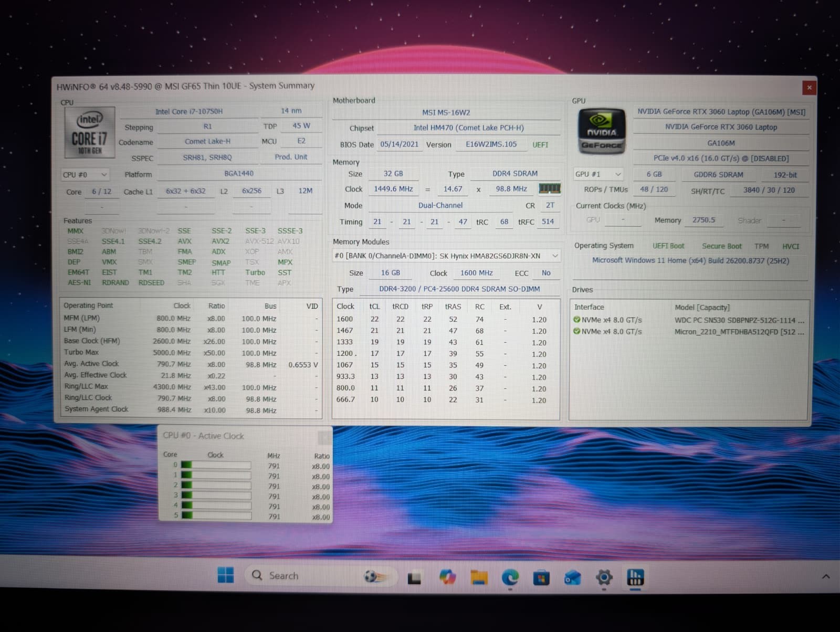
Task: Open Copilot icon on taskbar
Action: point(447,577)
